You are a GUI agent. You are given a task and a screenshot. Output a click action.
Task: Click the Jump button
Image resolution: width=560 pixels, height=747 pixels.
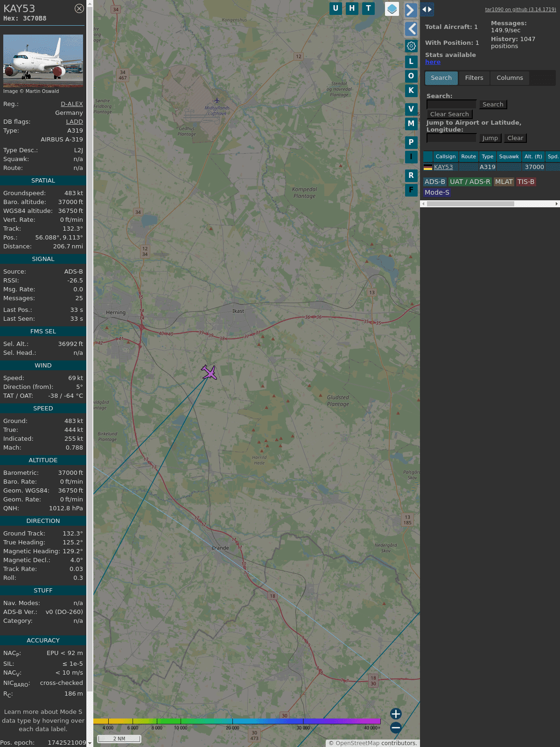click(x=490, y=138)
